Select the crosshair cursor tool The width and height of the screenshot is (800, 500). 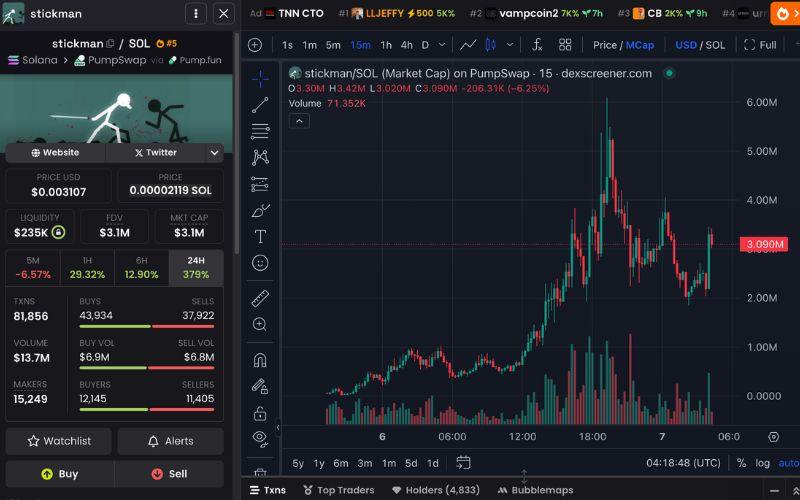coord(260,79)
